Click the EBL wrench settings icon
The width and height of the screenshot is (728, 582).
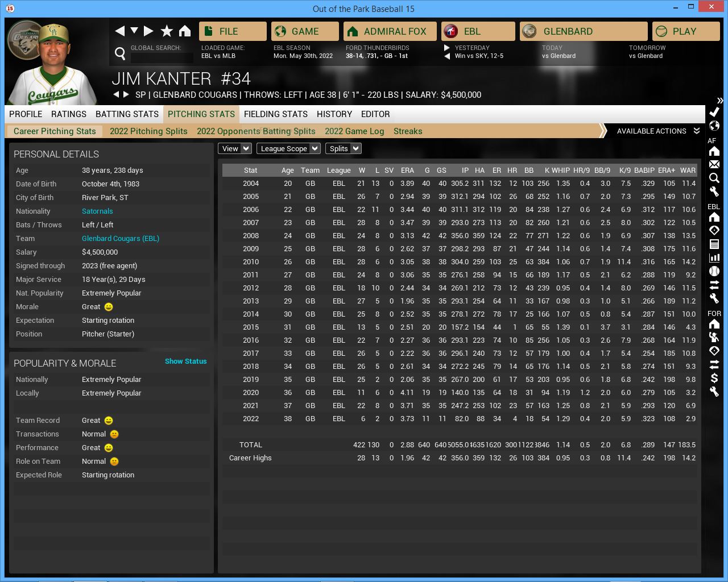click(714, 298)
